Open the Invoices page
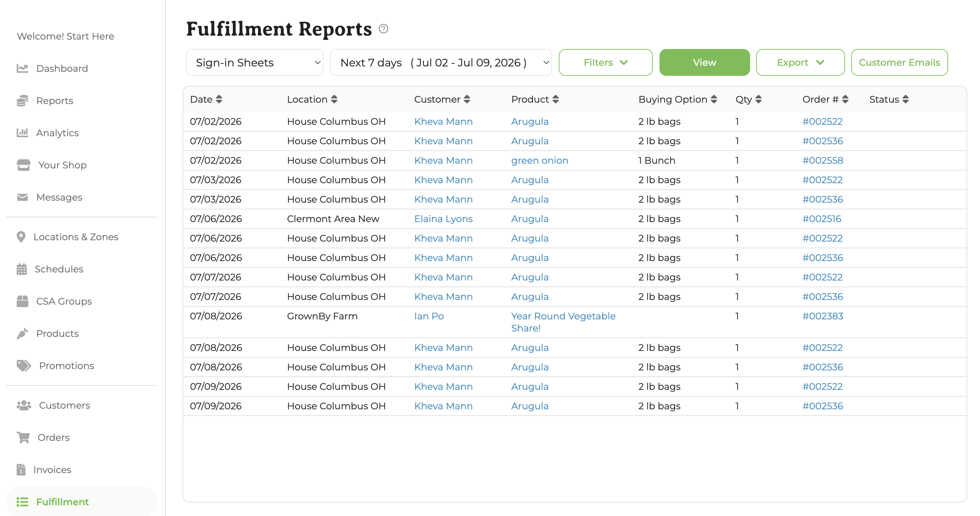The width and height of the screenshot is (980, 516). pyautogui.click(x=52, y=470)
